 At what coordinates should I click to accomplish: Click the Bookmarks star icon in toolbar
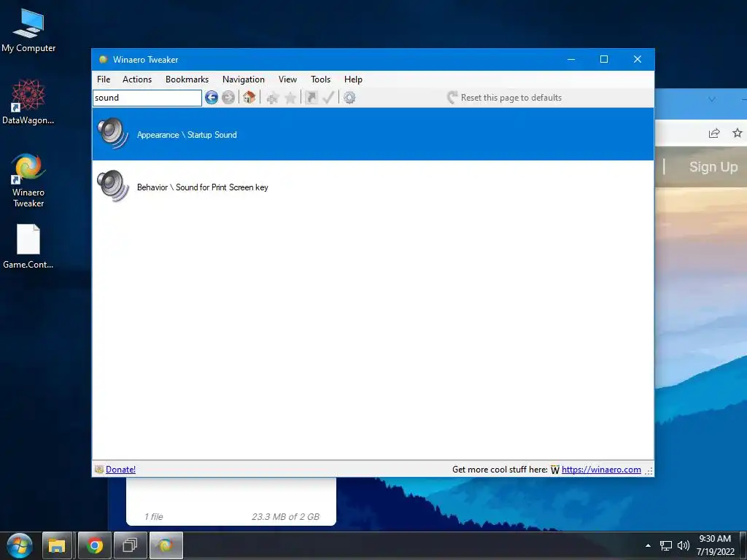[290, 98]
